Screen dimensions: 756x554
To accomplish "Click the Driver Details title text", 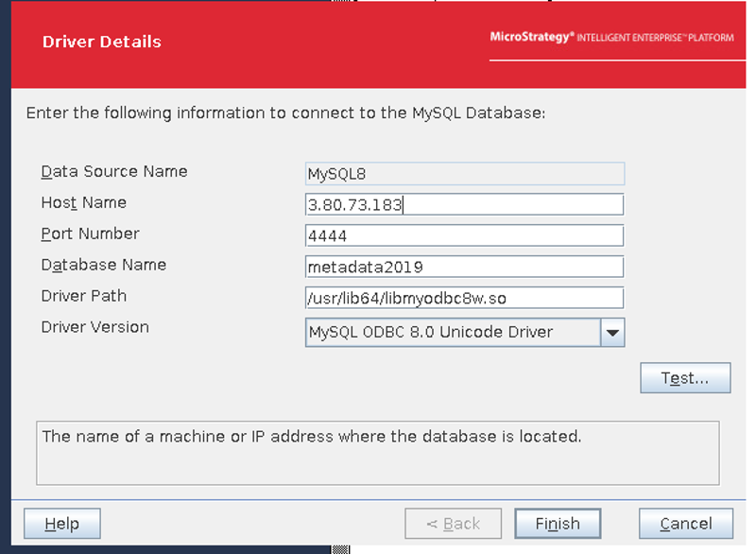I will click(x=101, y=42).
